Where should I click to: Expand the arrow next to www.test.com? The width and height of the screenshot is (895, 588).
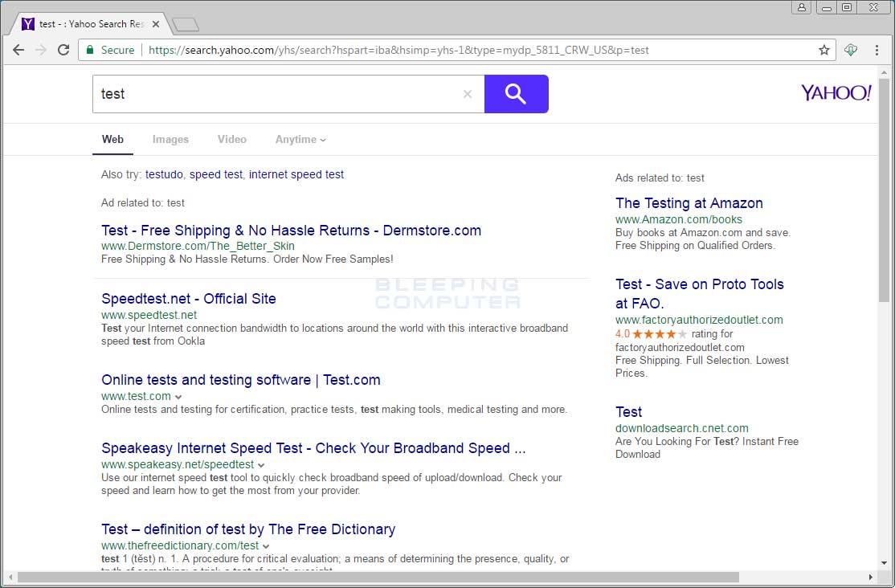click(178, 397)
